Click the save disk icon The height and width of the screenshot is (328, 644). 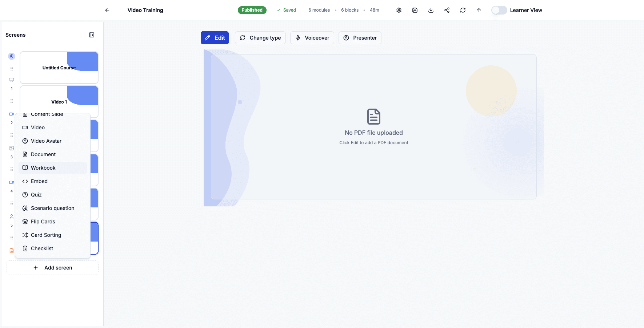pos(415,10)
